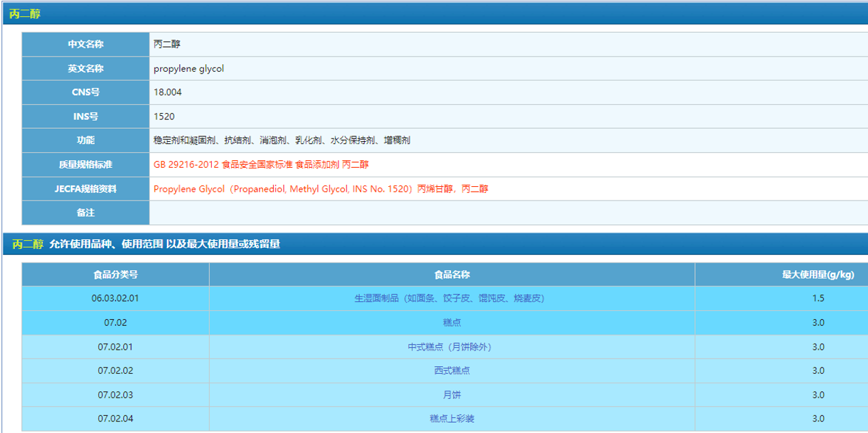Click the CNS number value 18.004
The width and height of the screenshot is (868, 433).
pyautogui.click(x=168, y=92)
